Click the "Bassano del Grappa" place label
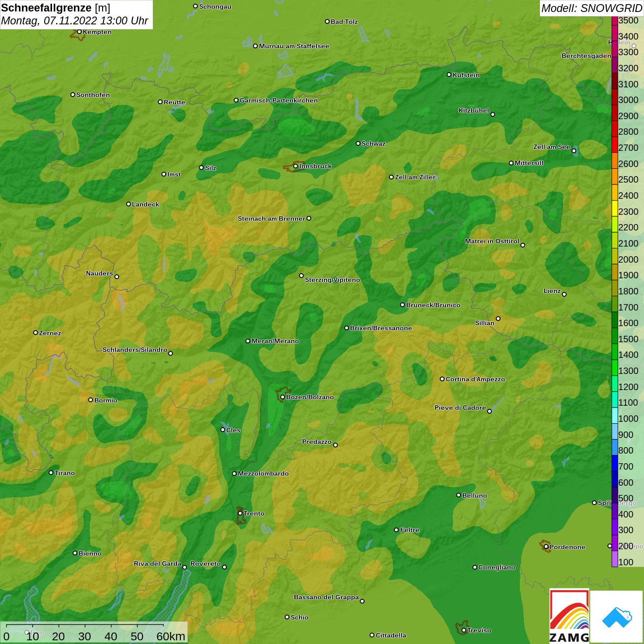The image size is (644, 644). (x=326, y=597)
